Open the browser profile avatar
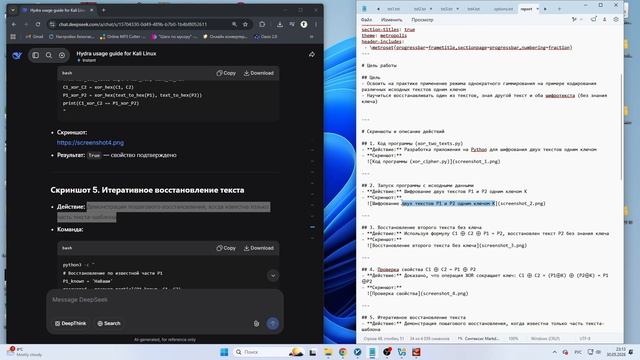The width and height of the screenshot is (640, 360). 304,24
